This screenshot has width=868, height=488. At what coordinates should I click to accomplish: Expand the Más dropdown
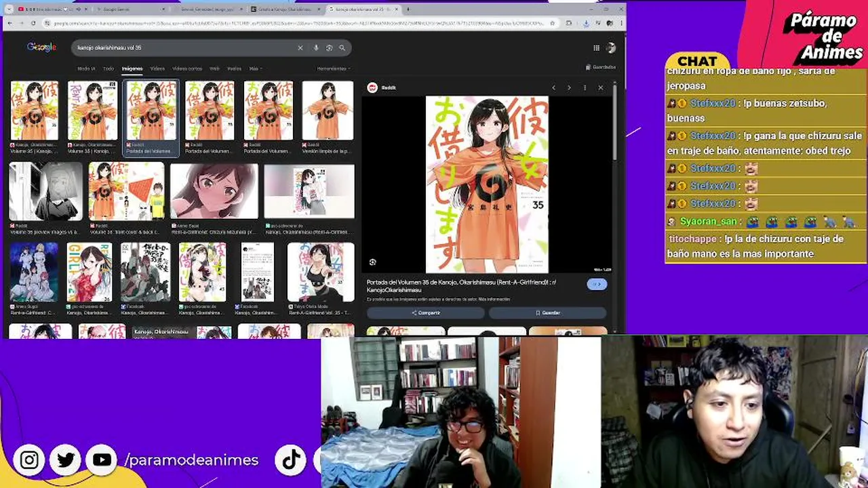[256, 68]
